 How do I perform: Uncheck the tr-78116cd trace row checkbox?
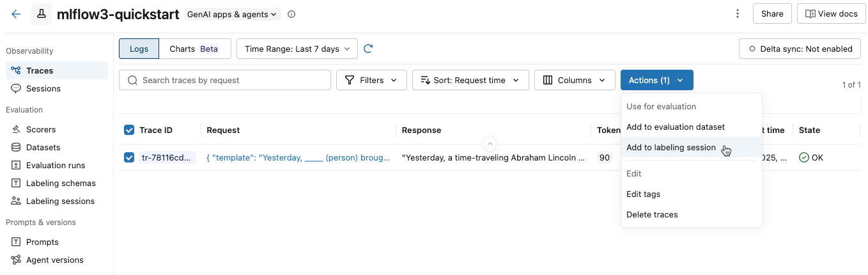[129, 157]
